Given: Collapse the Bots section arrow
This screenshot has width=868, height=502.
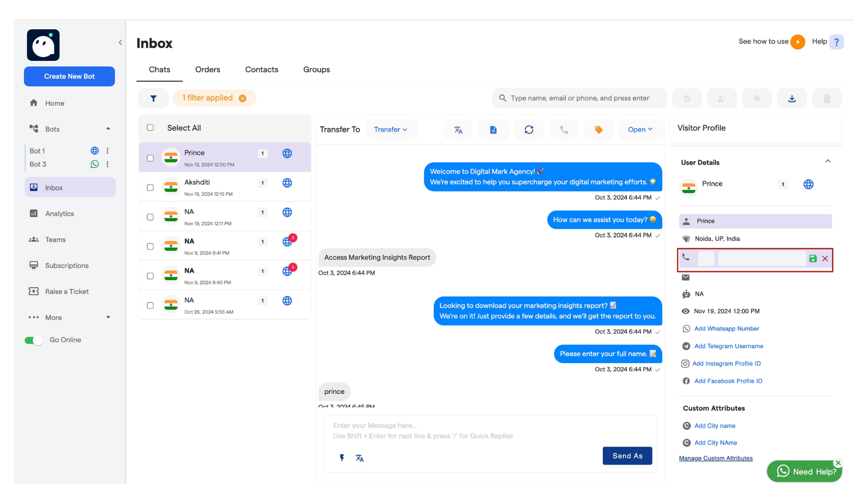Looking at the screenshot, I should click(x=108, y=129).
